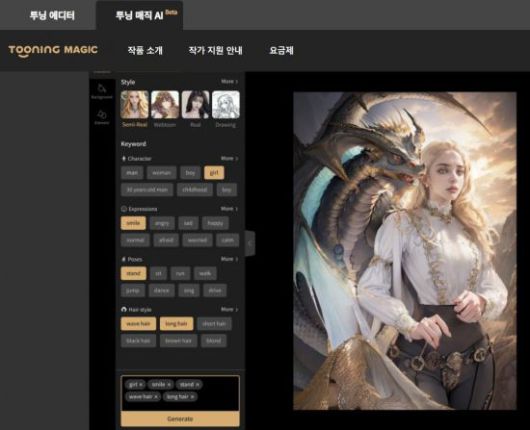Viewport: 530px width, 430px height.
Task: Switch to the 투닝 매직 AI Beta tab
Action: tap(140, 16)
